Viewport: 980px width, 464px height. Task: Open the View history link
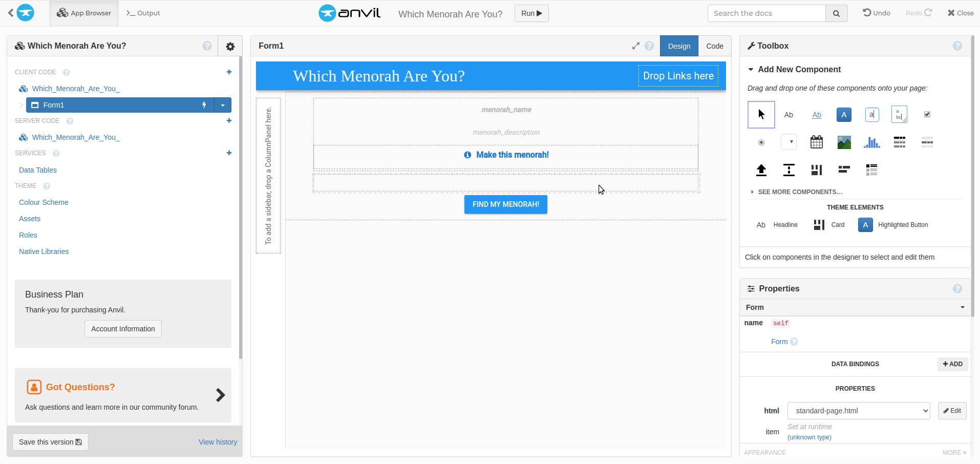(218, 442)
